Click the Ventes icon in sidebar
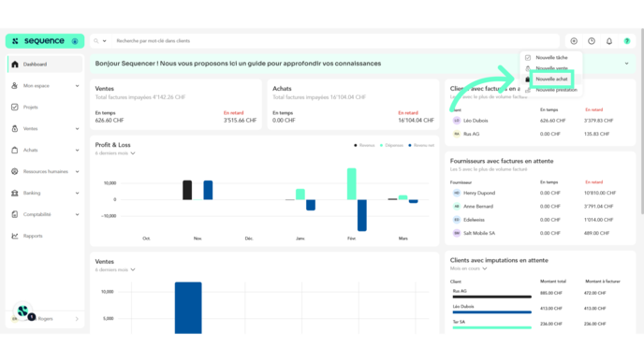 click(15, 128)
